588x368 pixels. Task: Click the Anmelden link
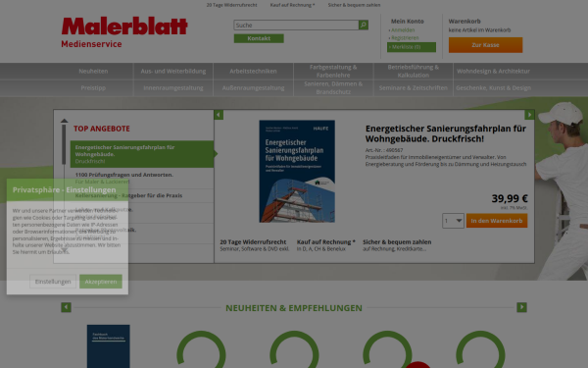click(403, 30)
